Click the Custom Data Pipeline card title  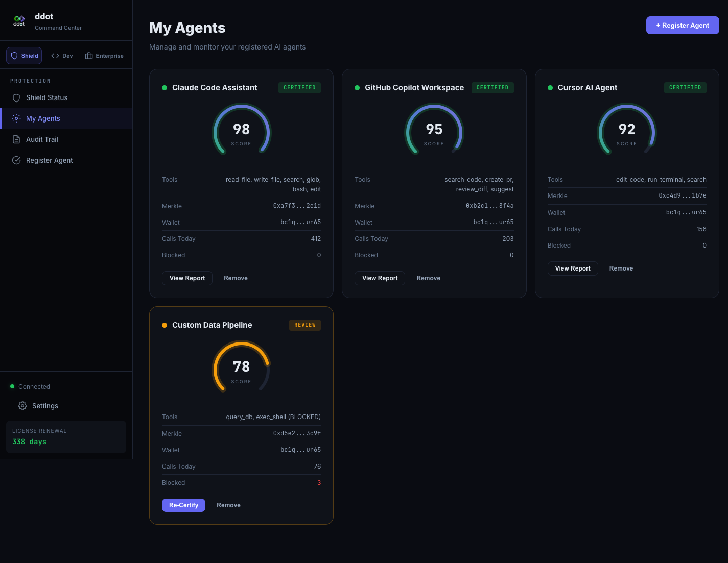pos(212,325)
